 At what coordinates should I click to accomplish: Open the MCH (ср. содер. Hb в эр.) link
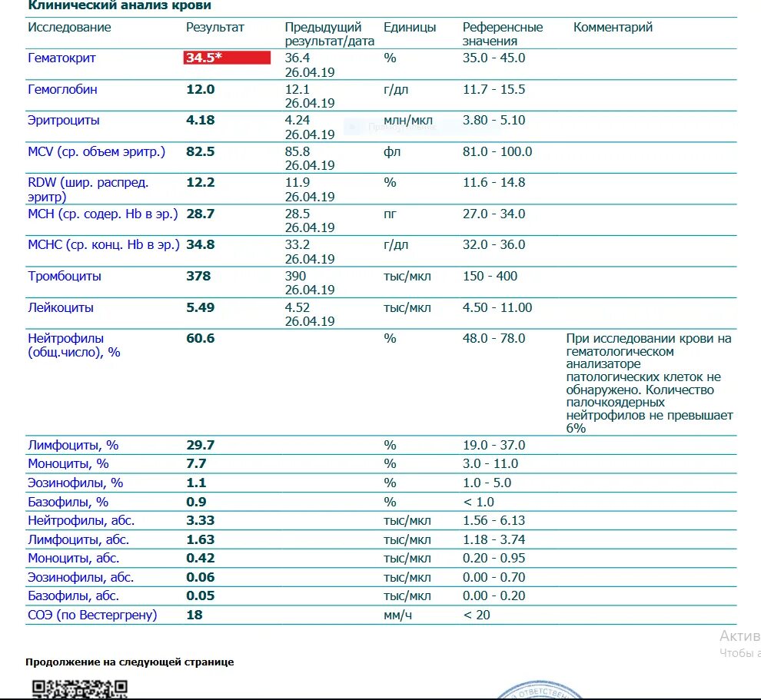(x=103, y=214)
